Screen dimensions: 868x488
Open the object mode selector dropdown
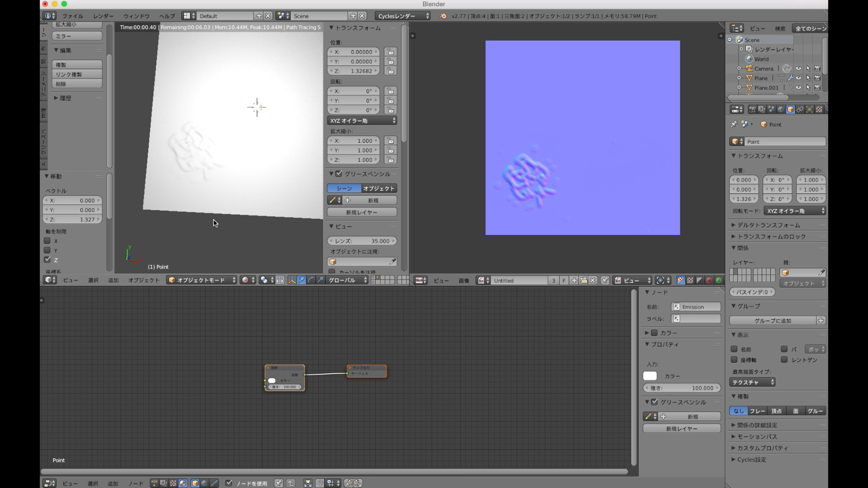(x=202, y=280)
